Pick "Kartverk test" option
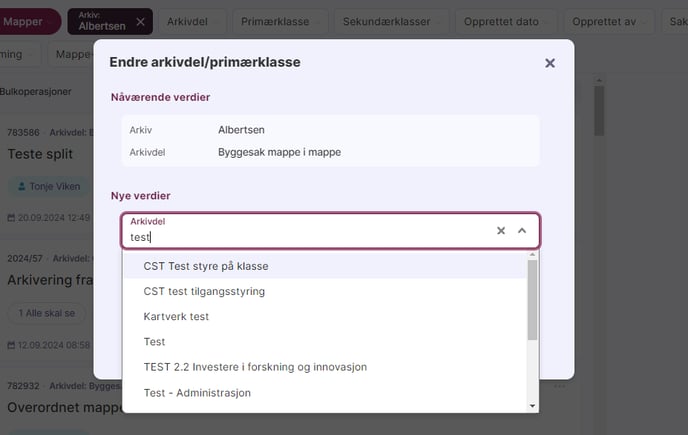Screen dimensions: 688x435 coord(325,316)
